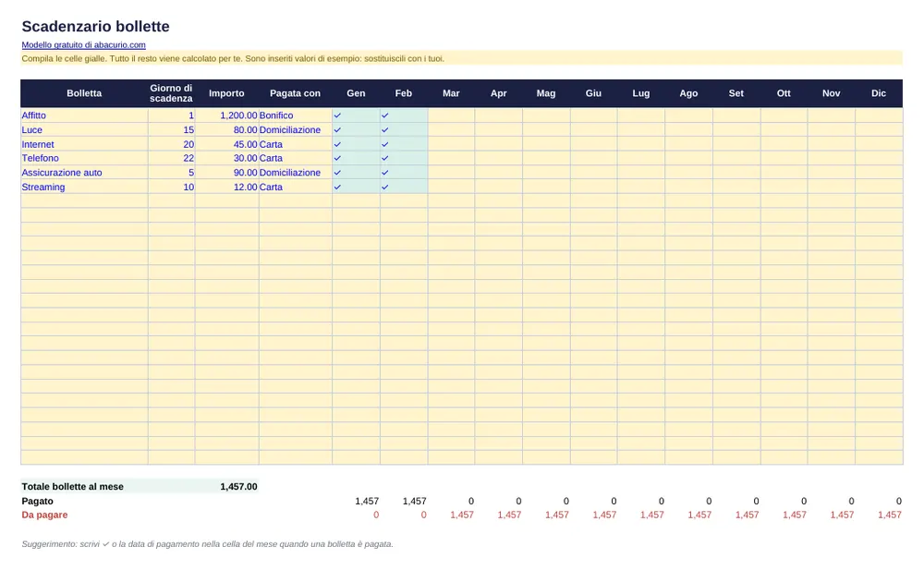Click the Domiciliazione cell in the Luce row
Screen dimensions: 924x570
296,129
